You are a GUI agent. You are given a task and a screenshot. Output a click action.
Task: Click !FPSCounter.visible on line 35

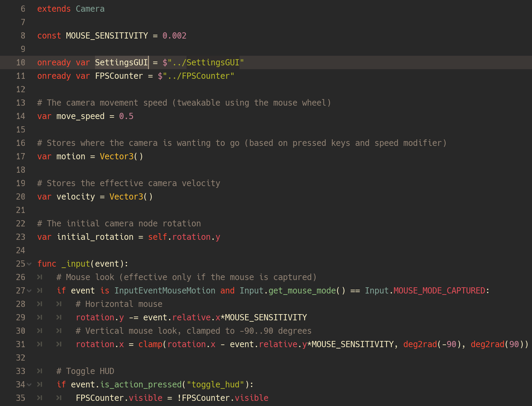223,398
